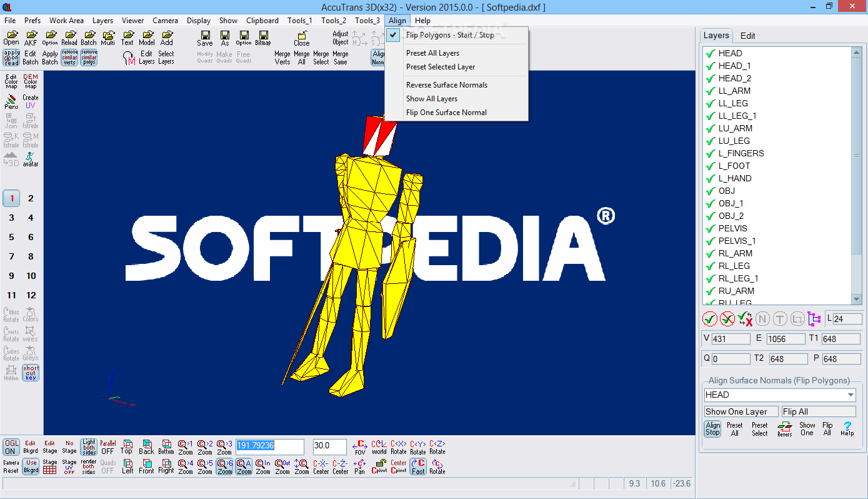The width and height of the screenshot is (868, 499).
Task: Toggle visibility of PELVIS layer checkmark
Action: point(710,228)
